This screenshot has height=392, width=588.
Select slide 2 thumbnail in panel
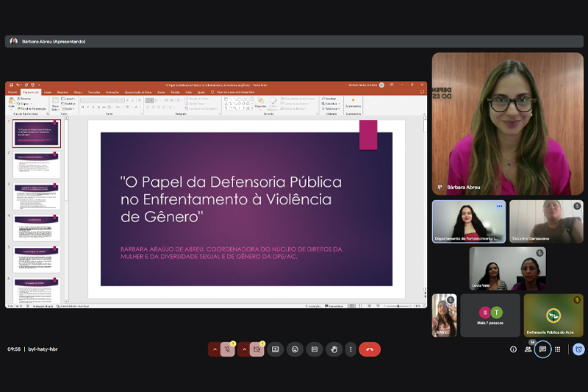(x=36, y=165)
